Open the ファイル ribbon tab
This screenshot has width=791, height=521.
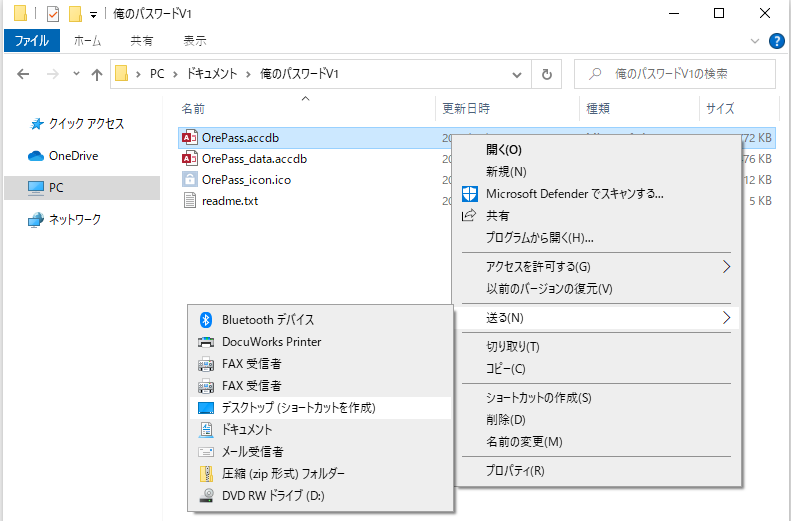pos(32,41)
